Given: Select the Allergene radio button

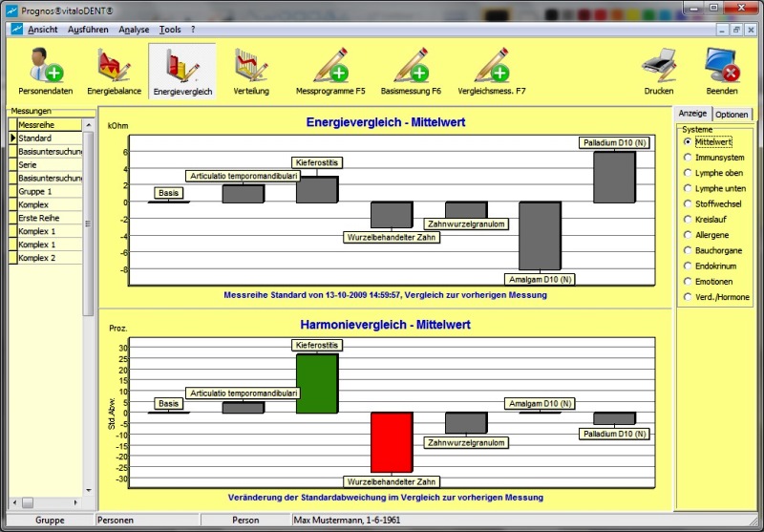Looking at the screenshot, I should 687,235.
